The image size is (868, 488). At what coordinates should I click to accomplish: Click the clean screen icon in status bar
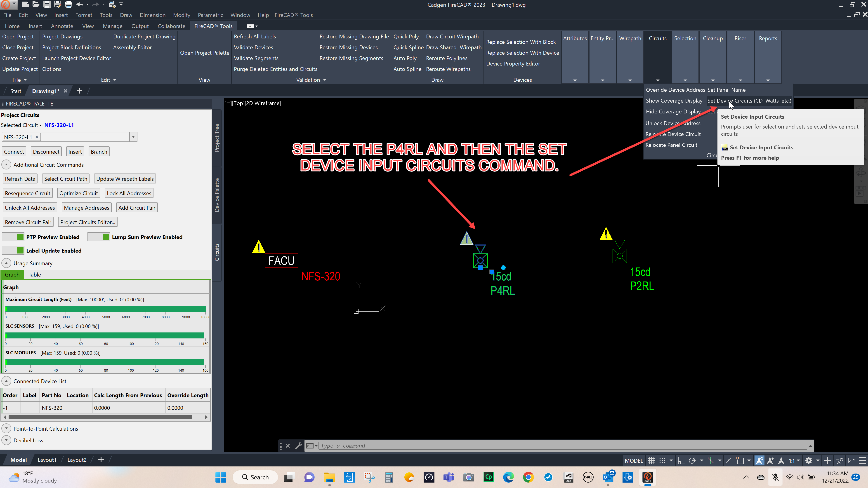851,460
